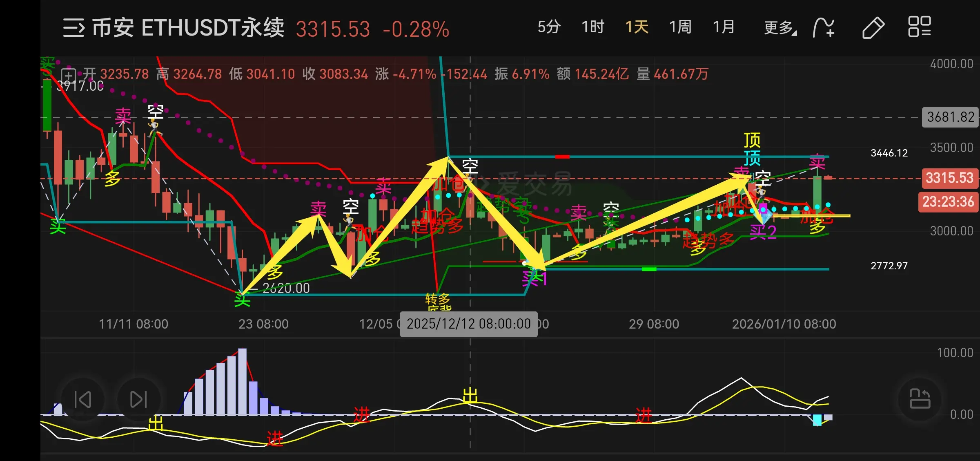Screen dimensions: 980x461
Task: Click the add-indicator curve icon
Action: point(824,28)
